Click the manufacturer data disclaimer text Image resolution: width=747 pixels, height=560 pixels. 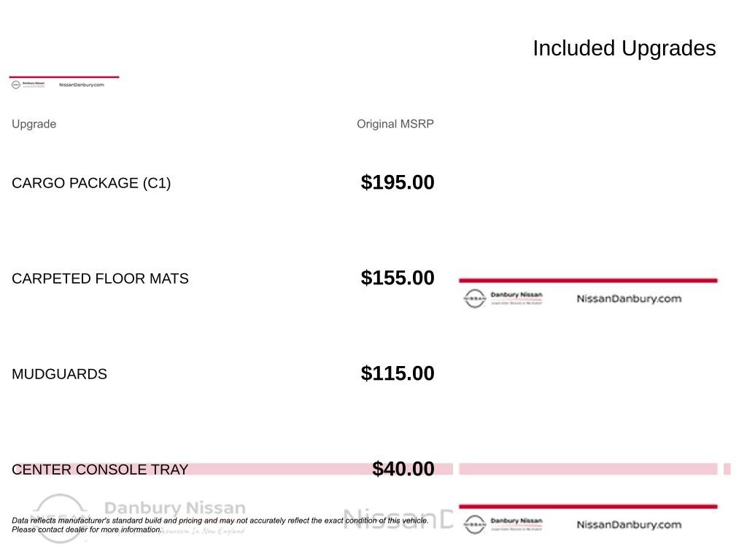click(x=220, y=525)
